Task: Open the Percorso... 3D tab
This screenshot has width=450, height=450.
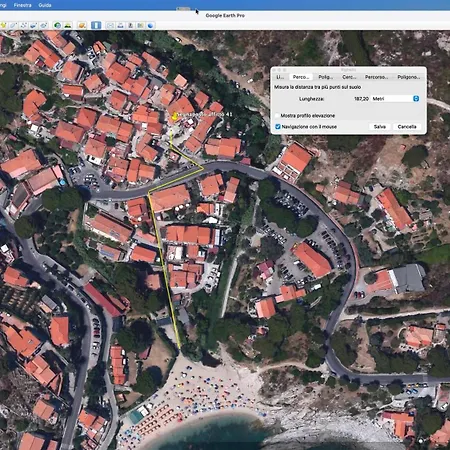Action: [376, 77]
